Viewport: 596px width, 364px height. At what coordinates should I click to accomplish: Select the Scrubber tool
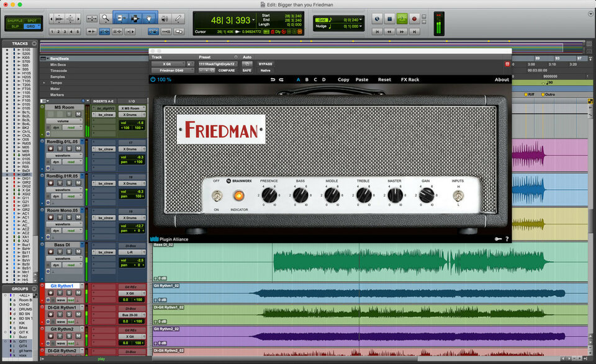click(165, 19)
